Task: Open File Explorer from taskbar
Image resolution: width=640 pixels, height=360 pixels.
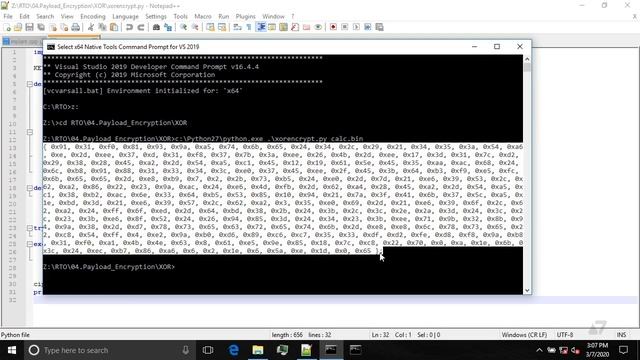Action: click(258, 350)
